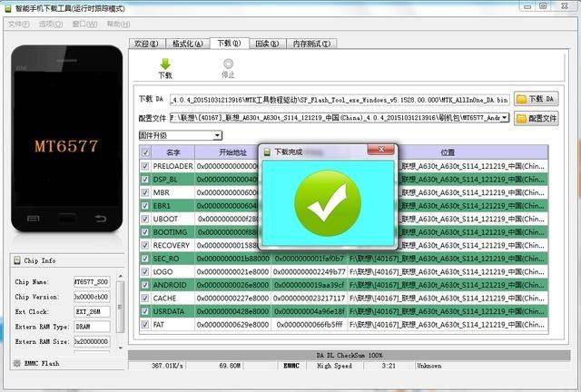581x392 pixels.
Task: Click the MT6577 phone image
Action: [x=66, y=139]
